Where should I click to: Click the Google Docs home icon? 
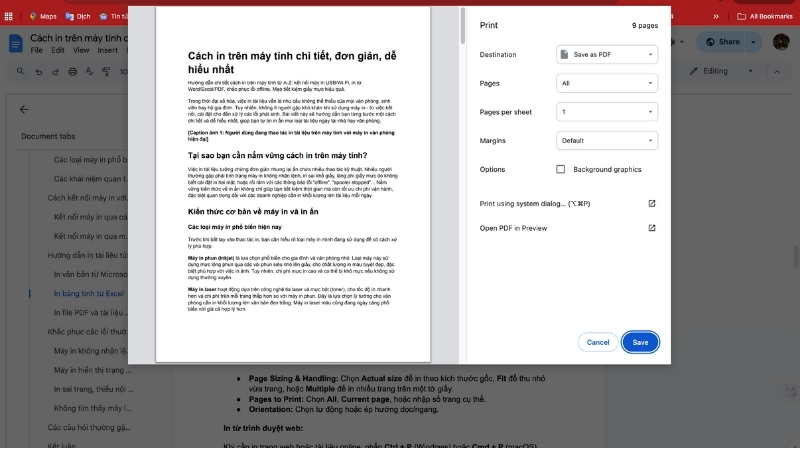pyautogui.click(x=18, y=42)
